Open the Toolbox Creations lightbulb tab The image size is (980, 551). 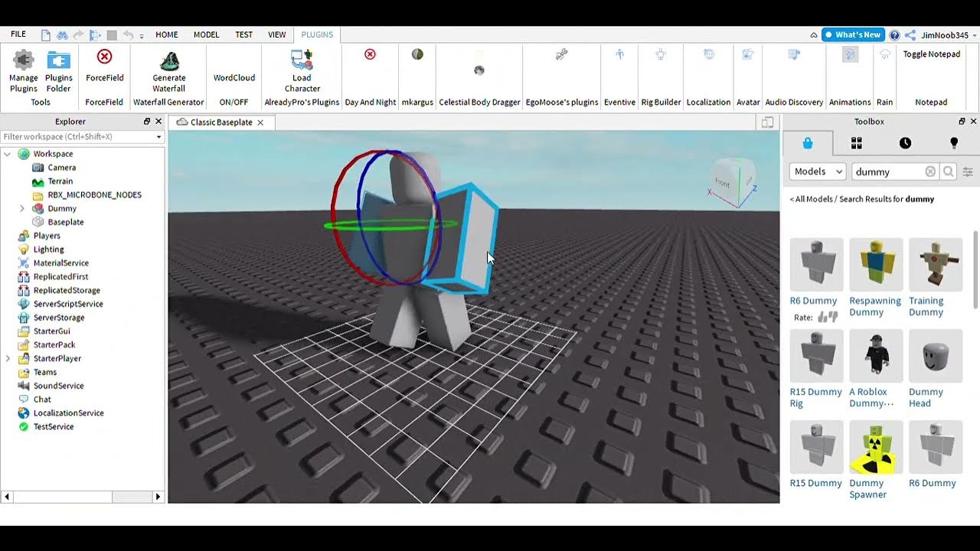pos(953,143)
